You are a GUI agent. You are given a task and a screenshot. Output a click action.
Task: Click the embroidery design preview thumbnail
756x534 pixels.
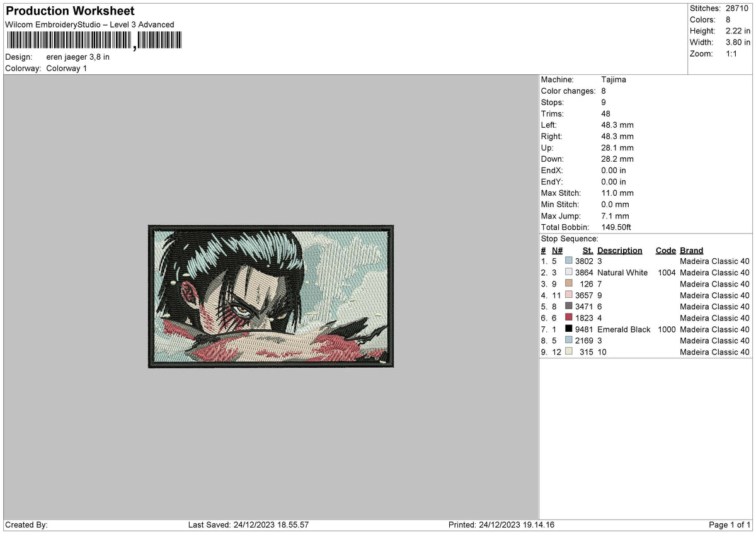tap(271, 296)
